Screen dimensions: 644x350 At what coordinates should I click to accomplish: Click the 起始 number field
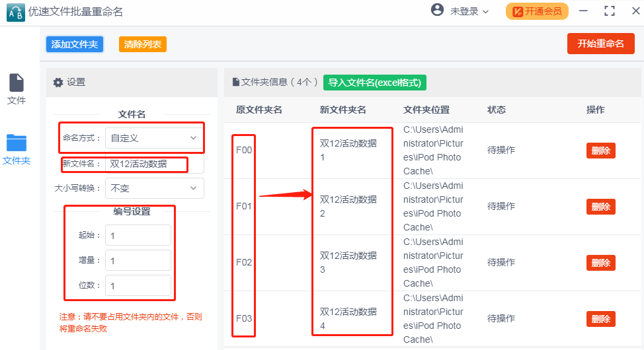point(138,236)
